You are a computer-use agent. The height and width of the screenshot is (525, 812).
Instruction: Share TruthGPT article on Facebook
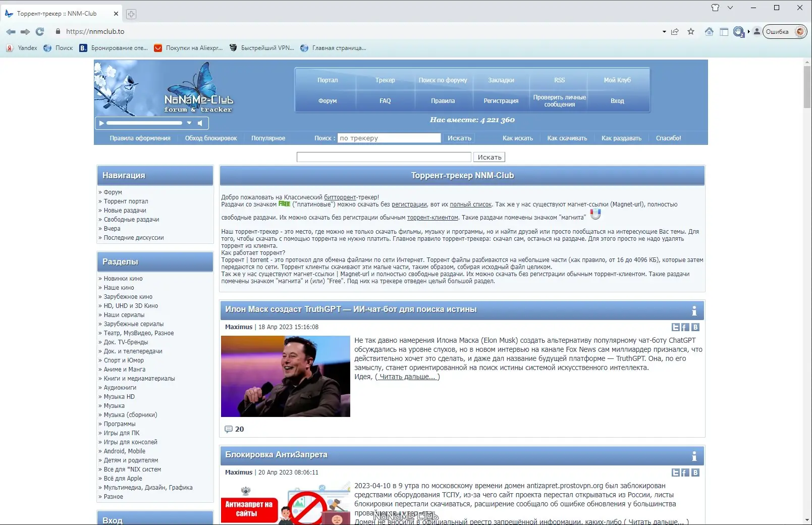[x=685, y=327]
